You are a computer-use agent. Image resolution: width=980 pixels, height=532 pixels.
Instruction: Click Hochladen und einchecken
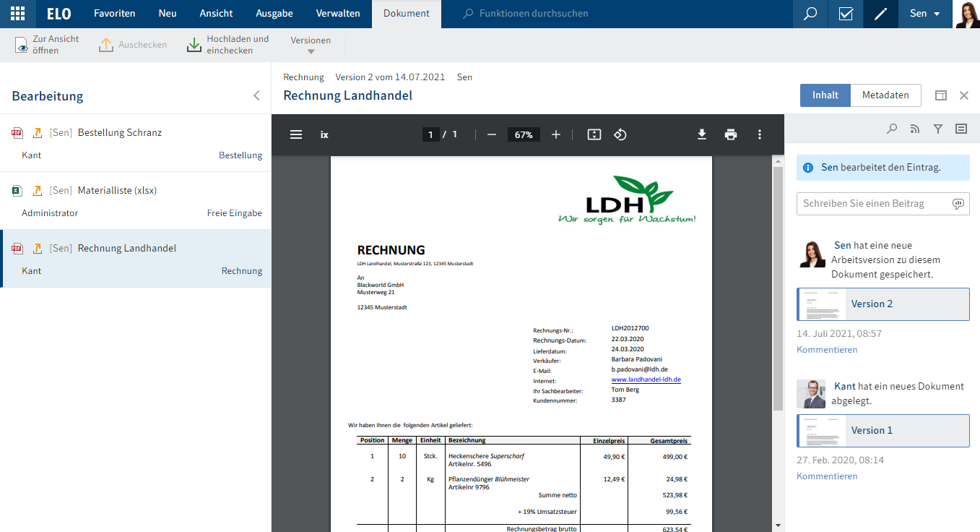[227, 45]
